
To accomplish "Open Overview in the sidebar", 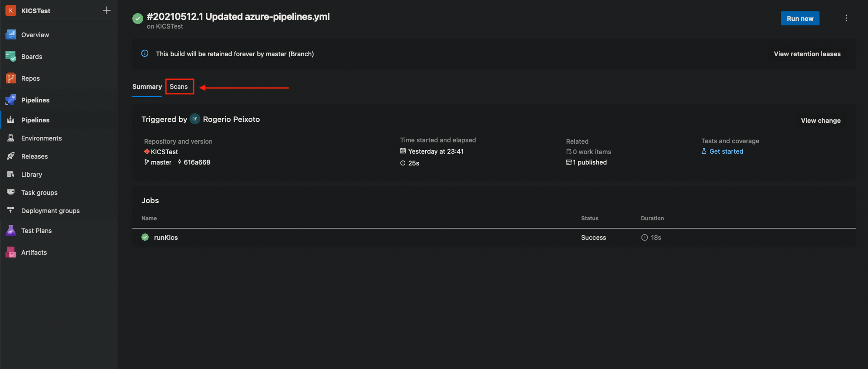I will 35,35.
